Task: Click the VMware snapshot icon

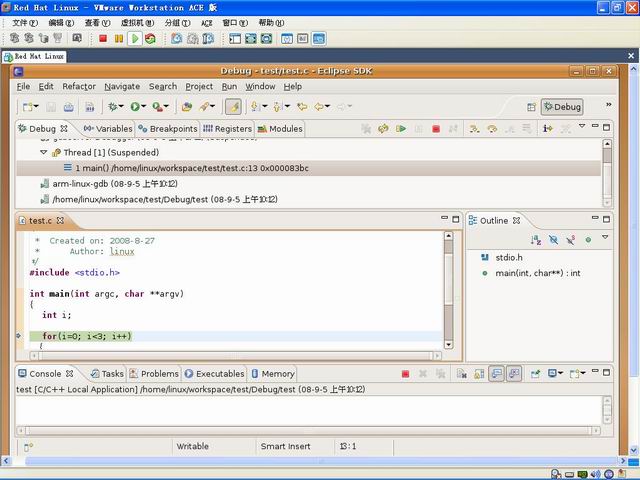Action: click(176, 38)
